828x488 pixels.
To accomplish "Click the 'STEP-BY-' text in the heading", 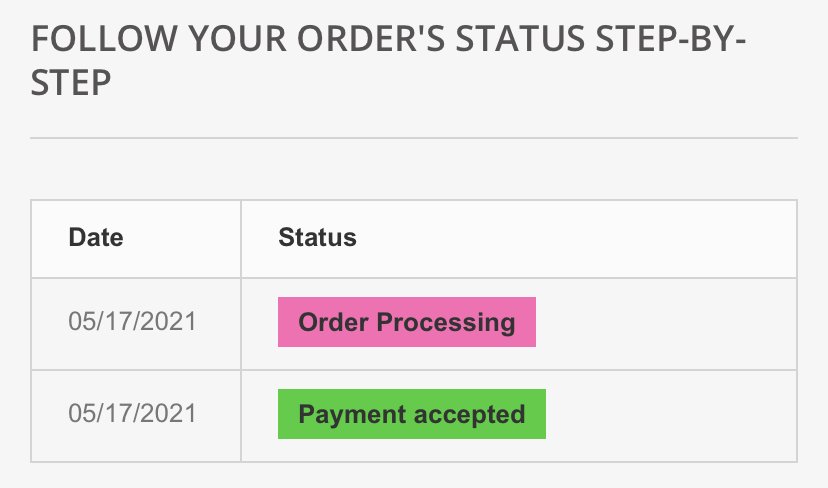I will [x=671, y=39].
